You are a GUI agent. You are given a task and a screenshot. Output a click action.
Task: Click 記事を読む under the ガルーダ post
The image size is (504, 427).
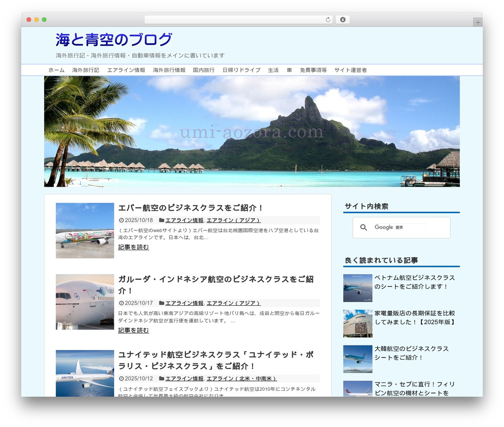click(133, 330)
